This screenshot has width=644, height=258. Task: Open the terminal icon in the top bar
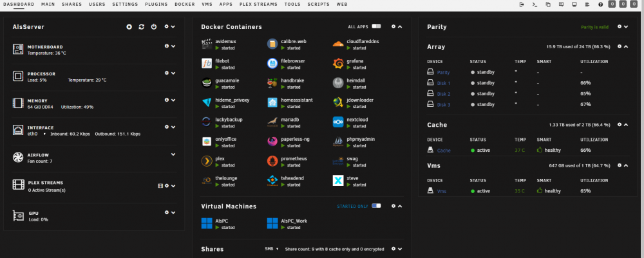pos(535,5)
